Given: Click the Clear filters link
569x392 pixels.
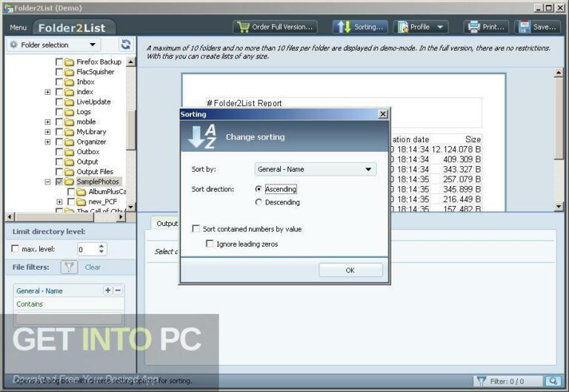Looking at the screenshot, I should [x=93, y=268].
